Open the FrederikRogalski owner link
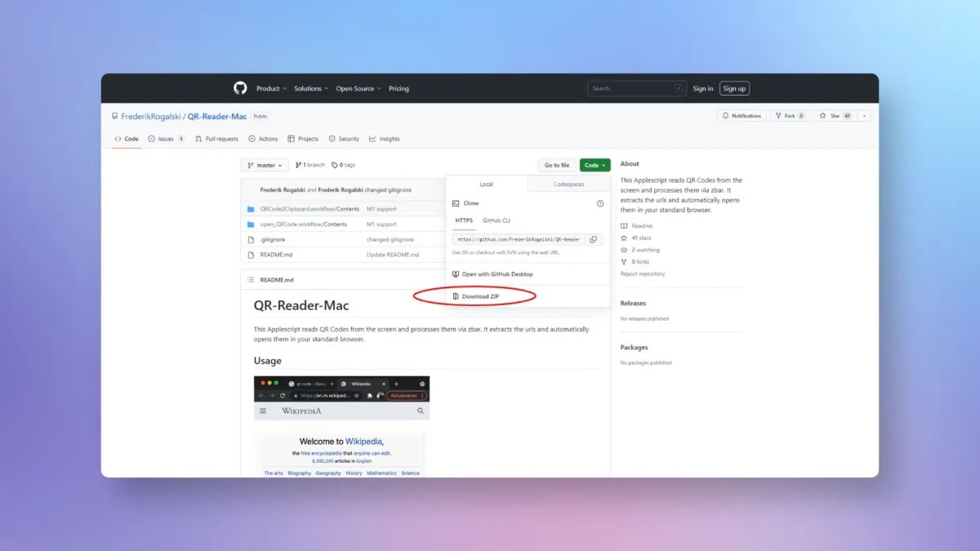The width and height of the screenshot is (980, 551). (x=150, y=117)
